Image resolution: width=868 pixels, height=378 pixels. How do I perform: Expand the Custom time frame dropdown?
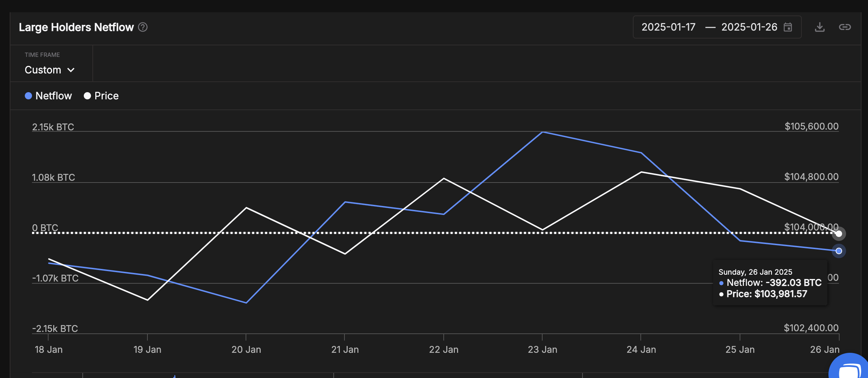pos(50,70)
